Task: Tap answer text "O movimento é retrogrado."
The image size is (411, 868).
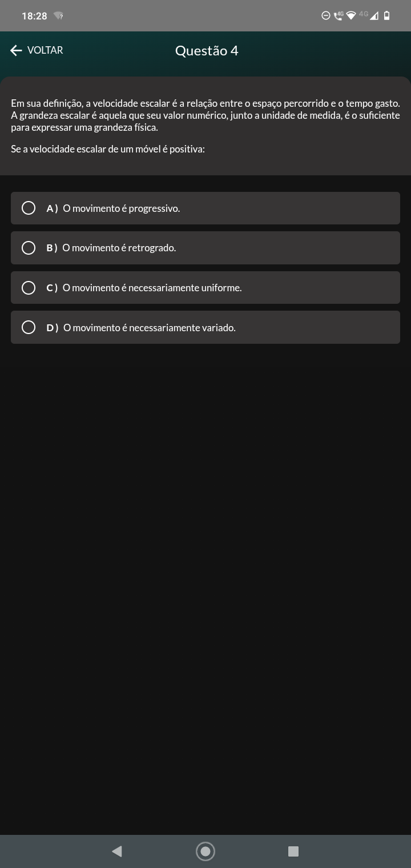Action: point(119,248)
